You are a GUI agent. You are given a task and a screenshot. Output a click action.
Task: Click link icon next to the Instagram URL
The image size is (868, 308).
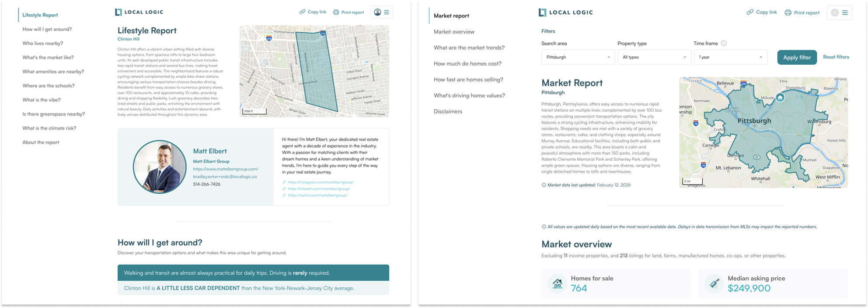coord(284,182)
